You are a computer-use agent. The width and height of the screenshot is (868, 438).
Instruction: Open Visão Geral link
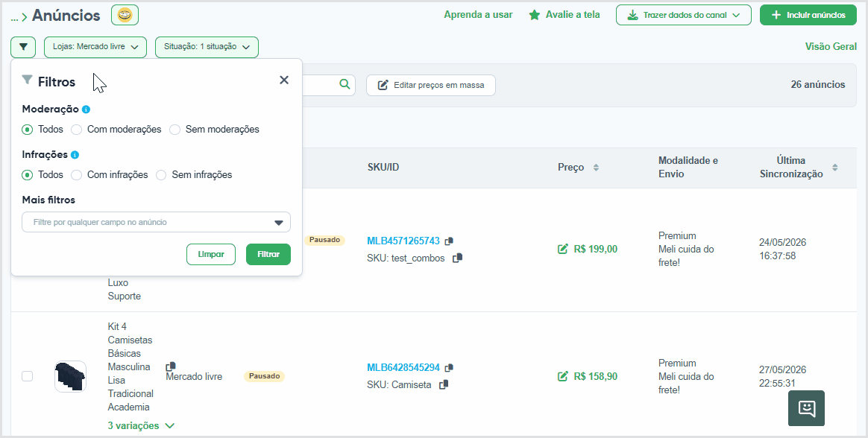coord(831,46)
